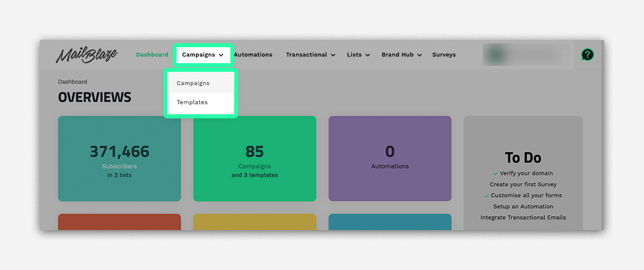Viewport: 644px width, 270px height.
Task: Collapse the Campaigns menu in navbar
Action: tap(202, 55)
